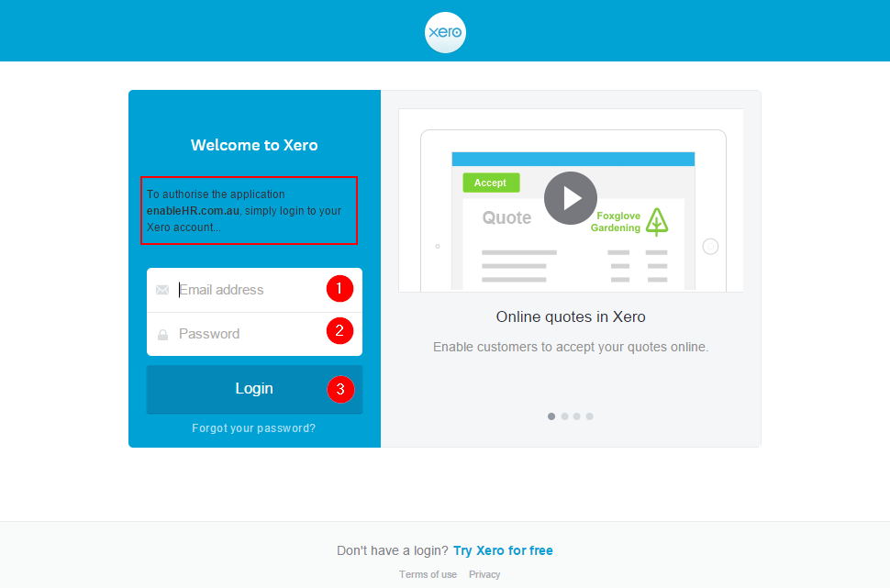The height and width of the screenshot is (588, 890).
Task: Click the Don't have a login? text
Action: tap(392, 550)
